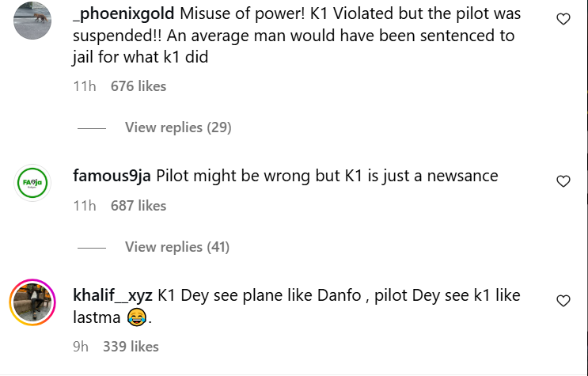
Task: Show who liked: 687 likes
Action: 138,206
